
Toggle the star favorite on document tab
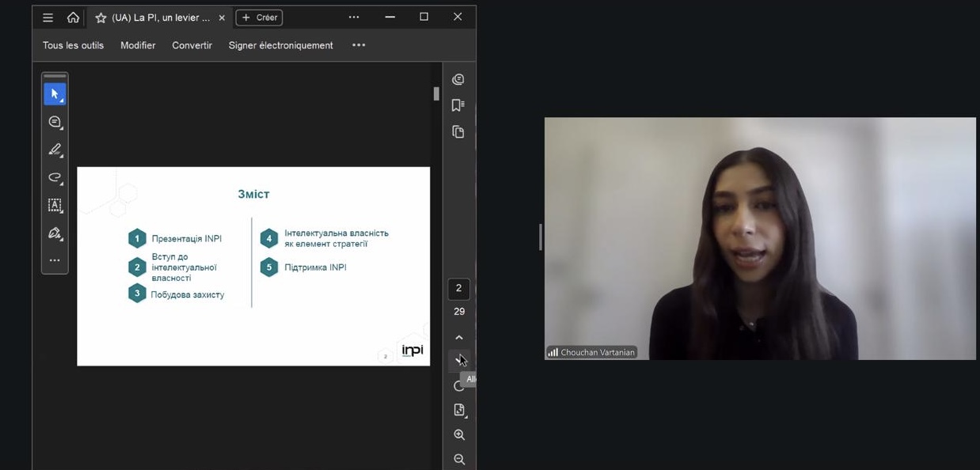click(x=101, y=17)
